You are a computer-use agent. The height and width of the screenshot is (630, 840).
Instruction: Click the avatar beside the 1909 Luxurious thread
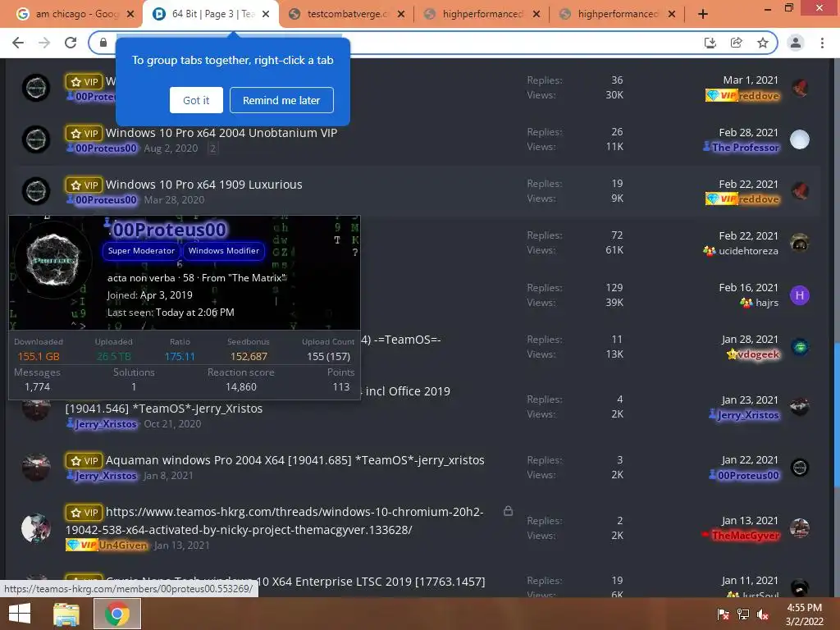pos(36,190)
